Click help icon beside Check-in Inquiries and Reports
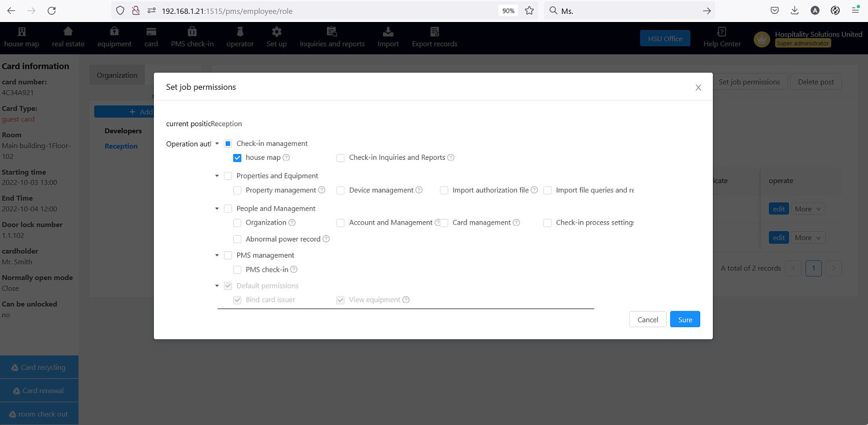Screen dimensions: 868x425 click(451, 157)
